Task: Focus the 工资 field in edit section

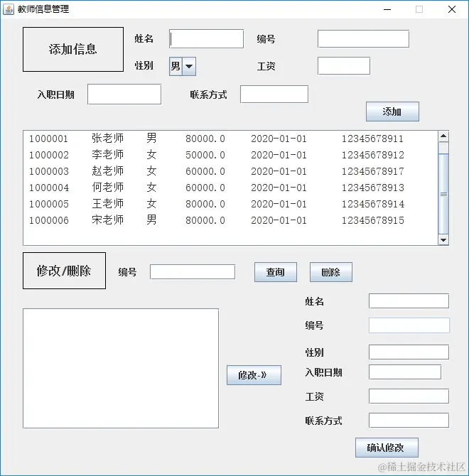Action: pos(409,396)
